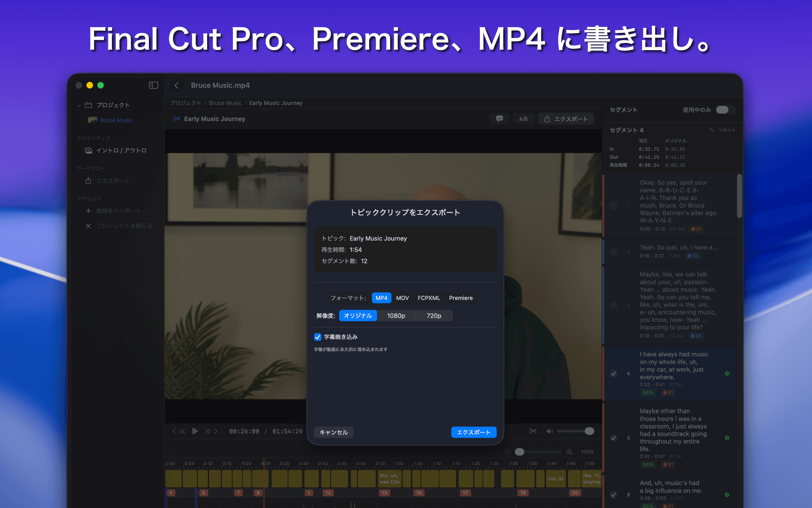Viewport: 812px width, 508px height.
Task: Toggle the sidebar panel icon
Action: [x=153, y=85]
